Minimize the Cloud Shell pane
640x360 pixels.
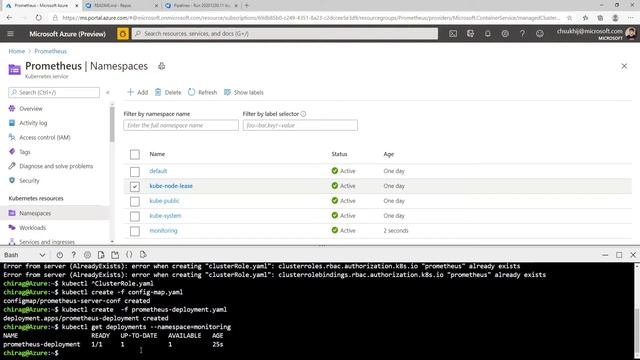(x=605, y=255)
